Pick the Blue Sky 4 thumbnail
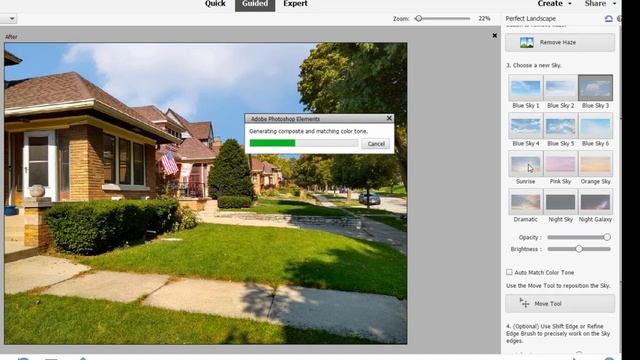Screen dimensions: 640x360 (525, 126)
